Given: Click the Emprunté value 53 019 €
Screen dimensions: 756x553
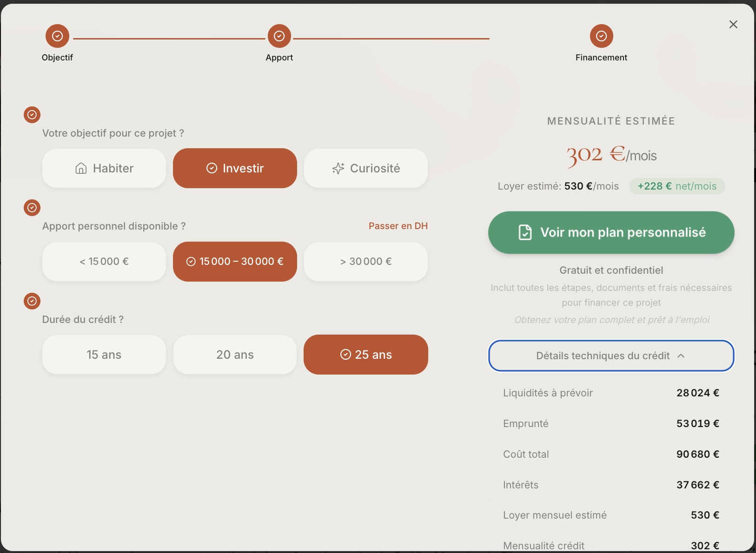Looking at the screenshot, I should click(697, 423).
